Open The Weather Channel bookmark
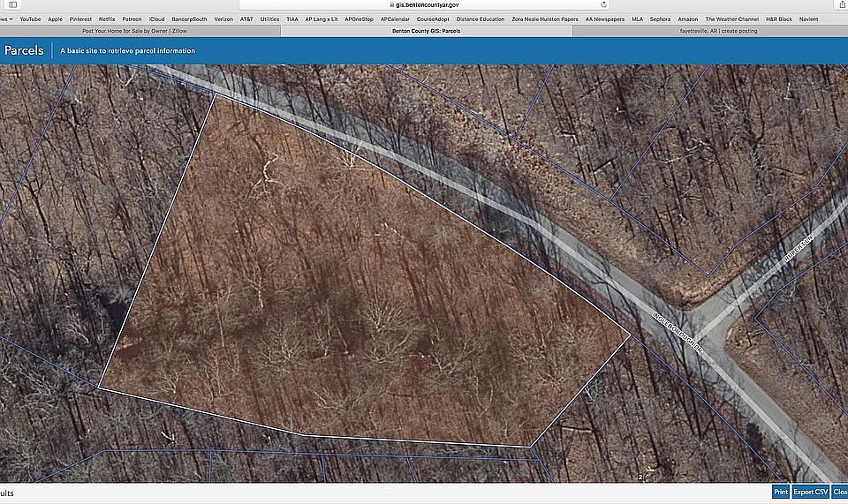Image resolution: width=848 pixels, height=504 pixels. [x=731, y=19]
